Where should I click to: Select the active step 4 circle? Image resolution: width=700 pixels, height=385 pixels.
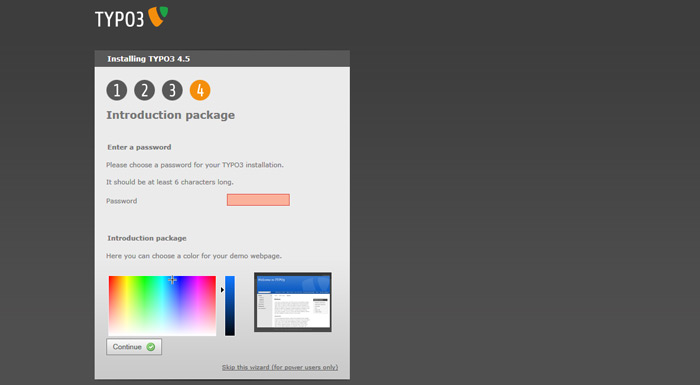200,90
